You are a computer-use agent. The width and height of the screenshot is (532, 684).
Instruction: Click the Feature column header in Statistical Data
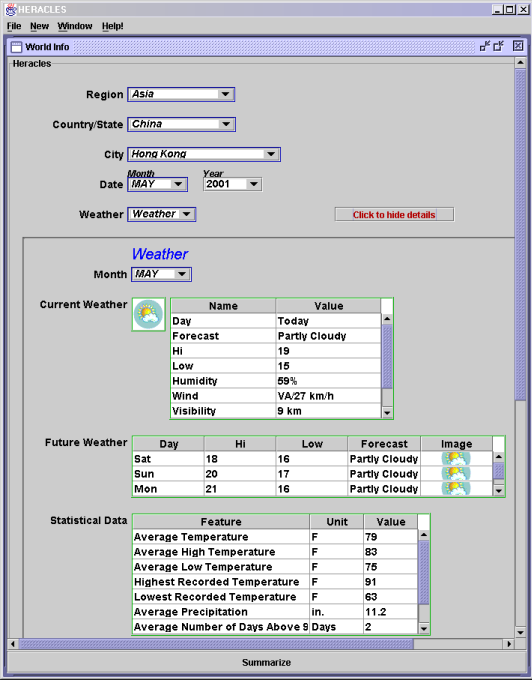pyautogui.click(x=221, y=522)
